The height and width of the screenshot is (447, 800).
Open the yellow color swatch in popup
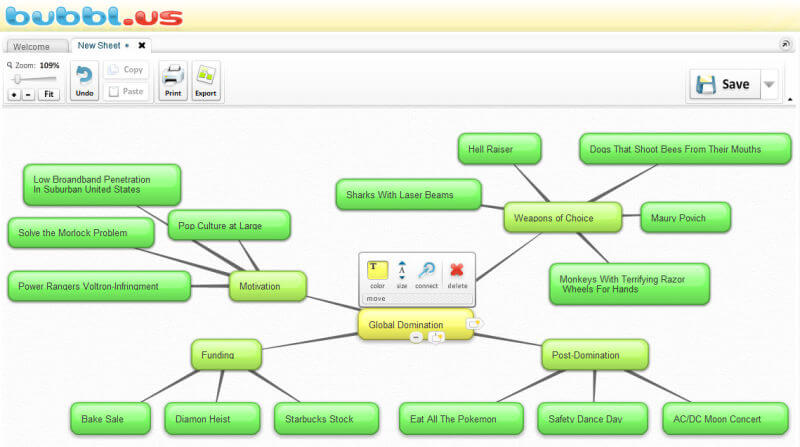(377, 269)
